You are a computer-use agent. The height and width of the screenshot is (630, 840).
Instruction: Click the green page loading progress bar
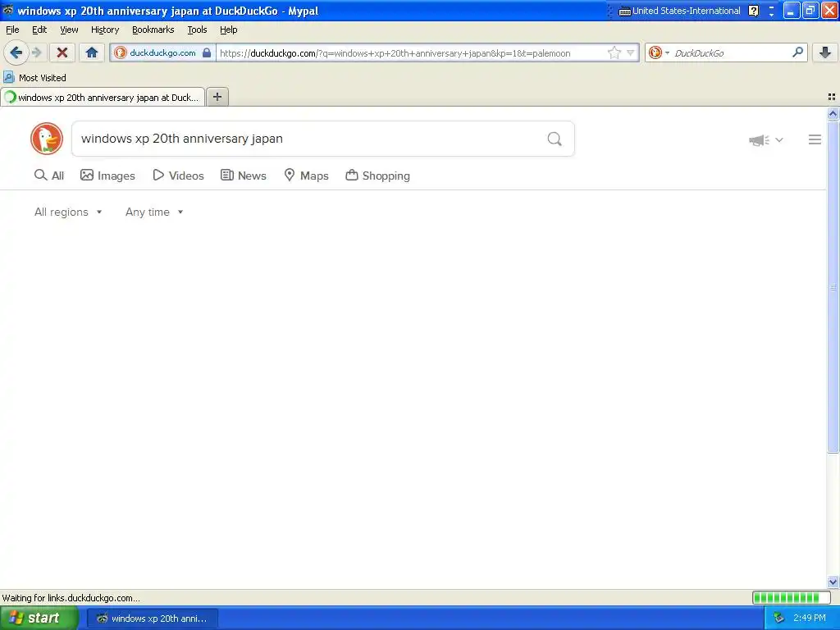click(791, 597)
